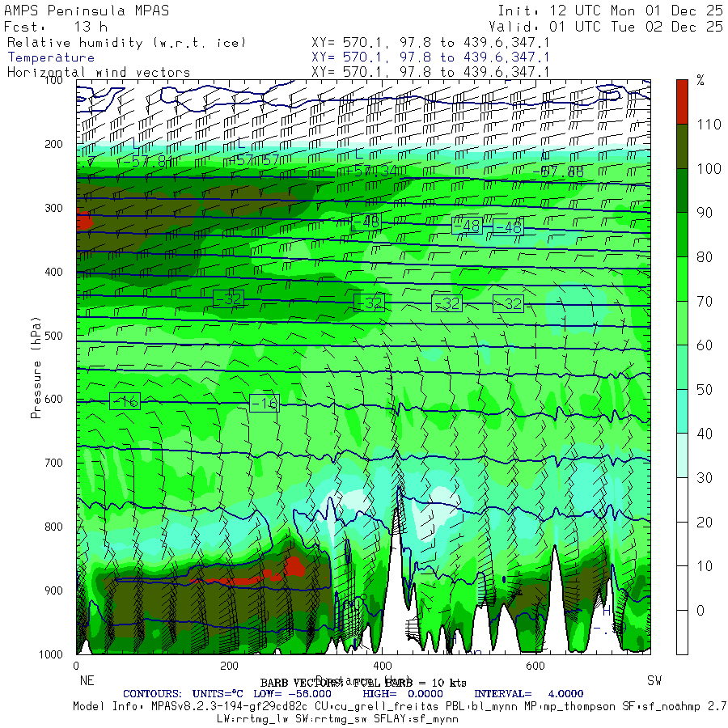The image size is (728, 728).
Task: Click the 10 colorbar tick label
Action: tap(705, 566)
